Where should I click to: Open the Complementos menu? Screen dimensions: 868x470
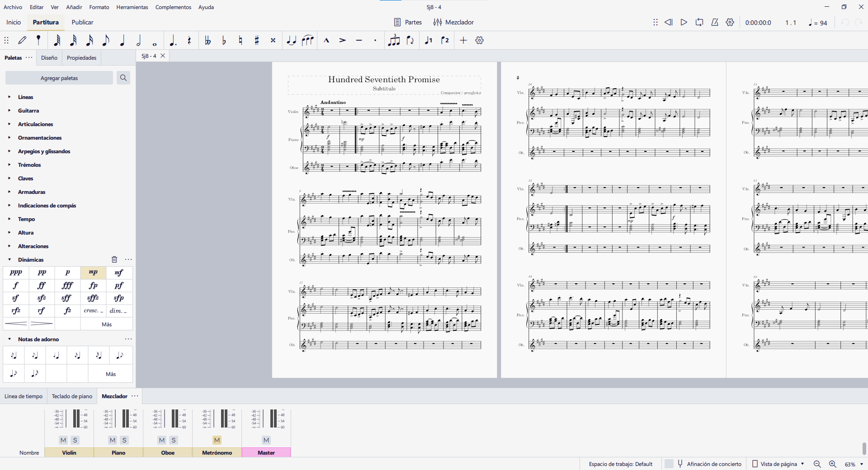[x=173, y=7]
